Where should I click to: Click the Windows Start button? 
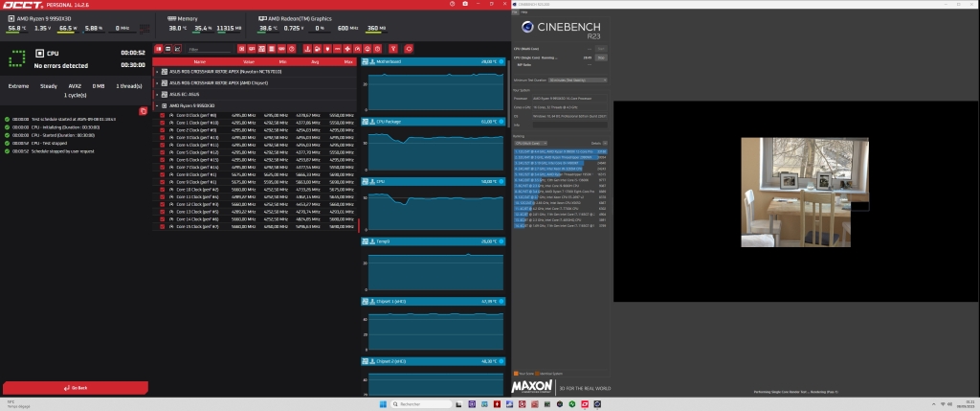point(385,404)
